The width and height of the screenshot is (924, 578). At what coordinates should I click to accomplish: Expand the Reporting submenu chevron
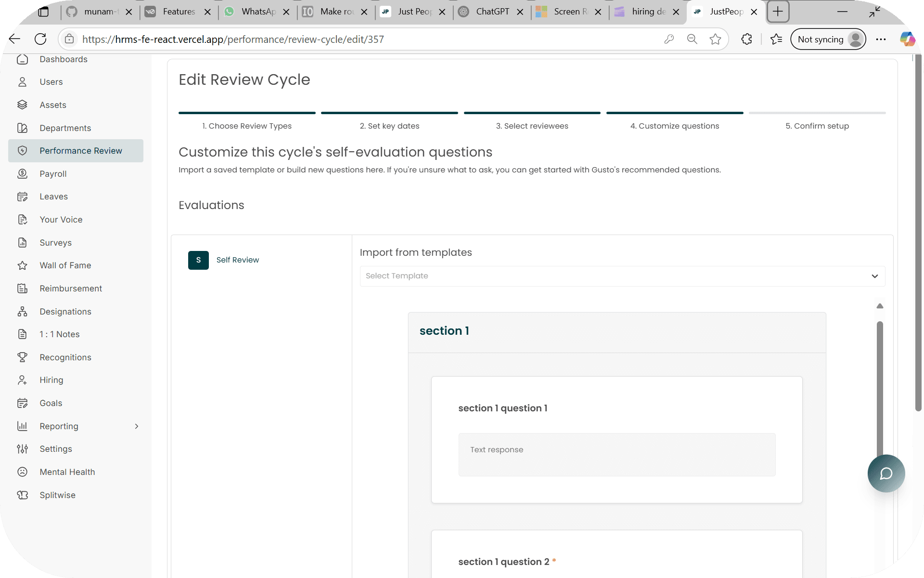pyautogui.click(x=137, y=426)
